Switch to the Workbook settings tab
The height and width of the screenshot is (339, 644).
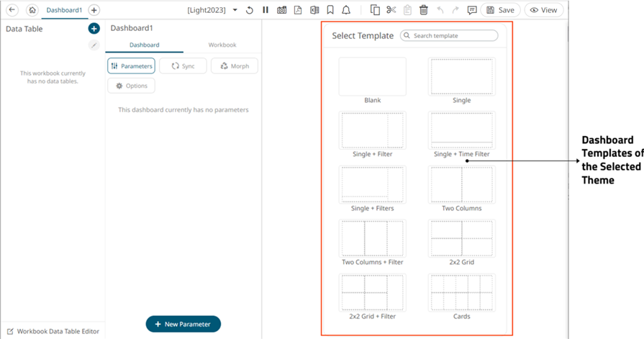click(222, 45)
